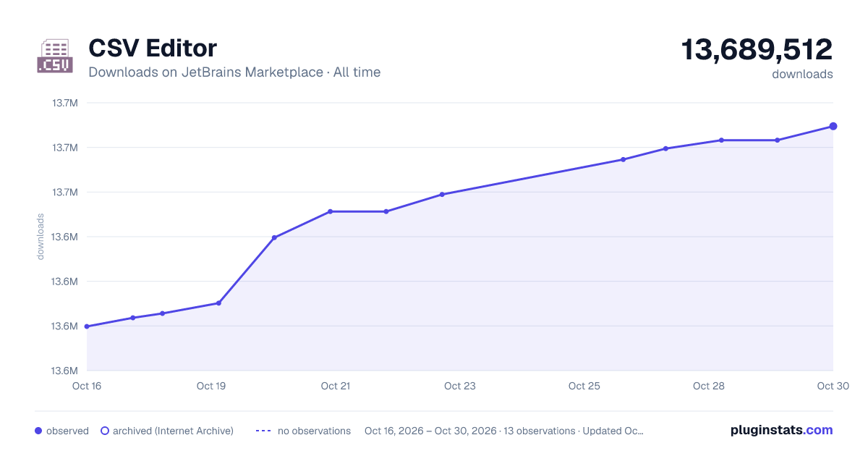This screenshot has height=456, width=868.
Task: Select the Oct 29 data point
Action: pyautogui.click(x=778, y=140)
